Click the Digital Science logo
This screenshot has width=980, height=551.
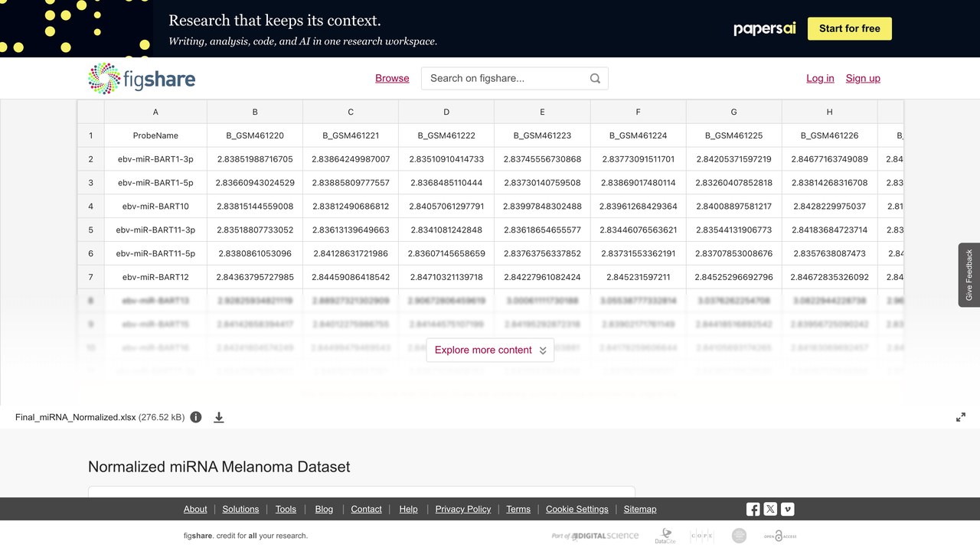(595, 536)
